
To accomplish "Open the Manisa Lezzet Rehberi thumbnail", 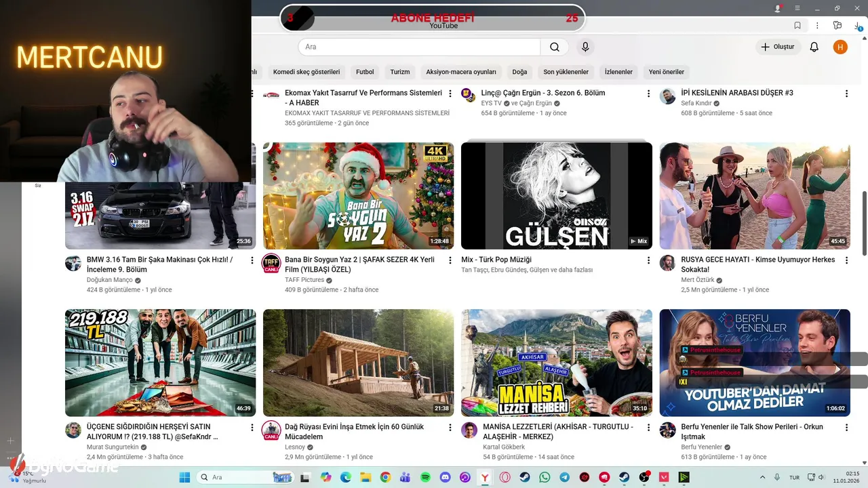I will [x=557, y=363].
